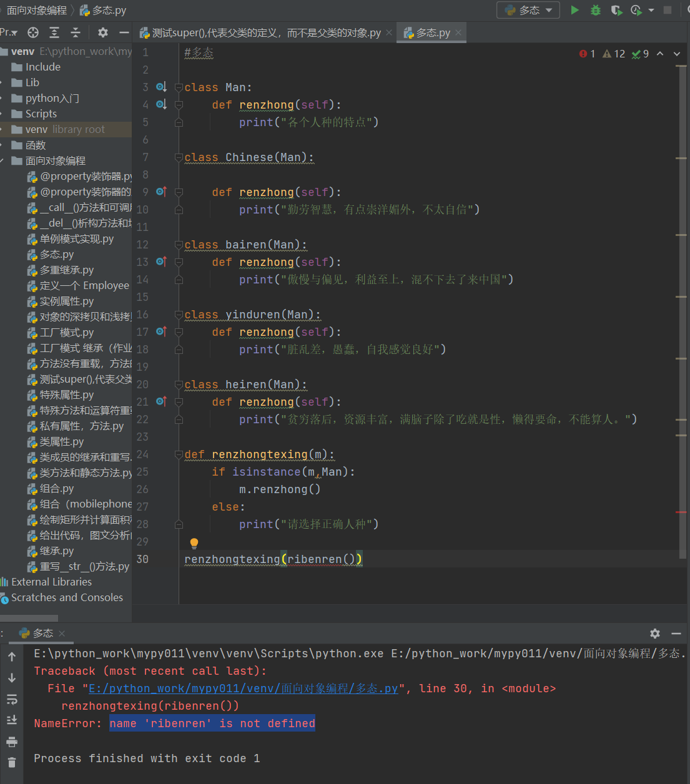Select the python入门 folder in the Project tree
The width and height of the screenshot is (690, 784).
[66, 98]
